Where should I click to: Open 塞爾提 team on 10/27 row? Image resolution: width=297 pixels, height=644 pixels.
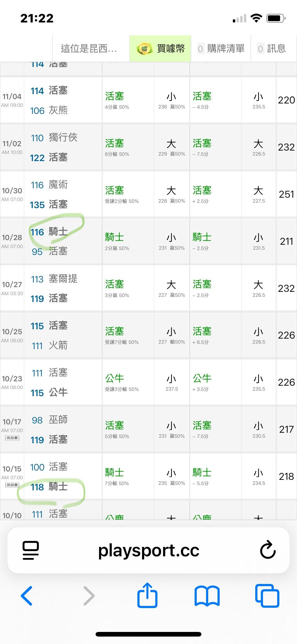[x=63, y=279]
